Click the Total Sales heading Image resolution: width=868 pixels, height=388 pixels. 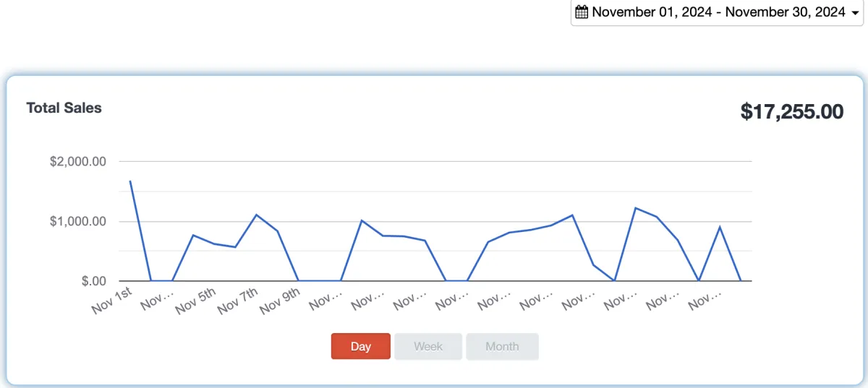coord(64,108)
